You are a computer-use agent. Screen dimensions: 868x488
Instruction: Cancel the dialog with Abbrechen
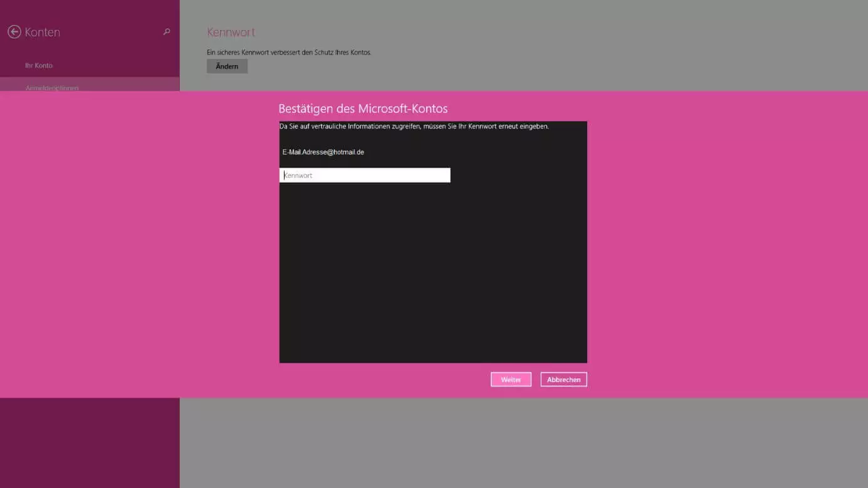pos(563,380)
